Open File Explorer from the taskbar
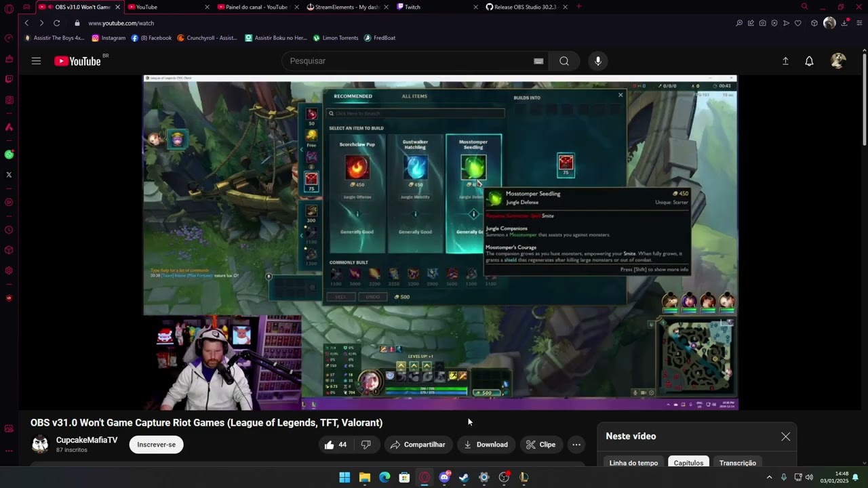The height and width of the screenshot is (488, 868). [x=365, y=478]
